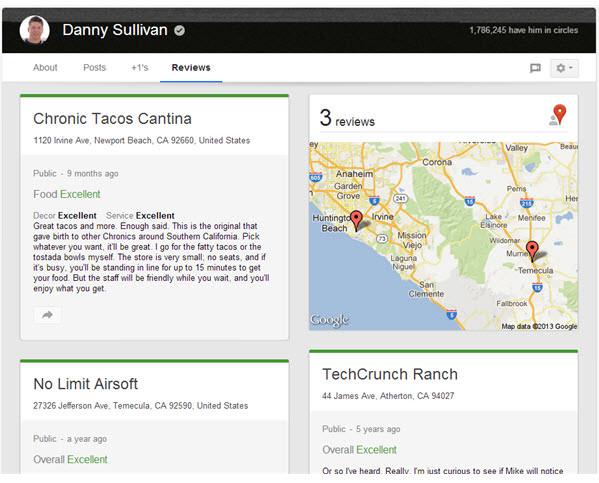The height and width of the screenshot is (483, 599).
Task: Open the No Limit Airsoft title
Action: pyautogui.click(x=86, y=384)
